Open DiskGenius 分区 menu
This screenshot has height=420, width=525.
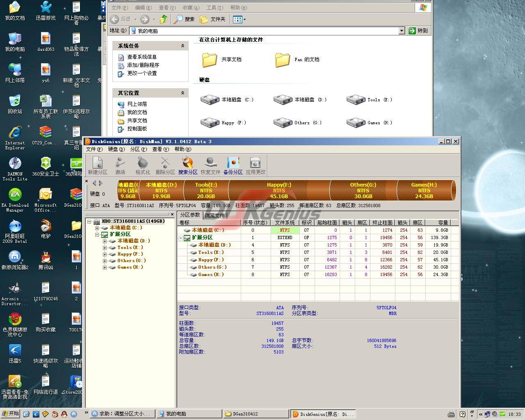(x=138, y=149)
